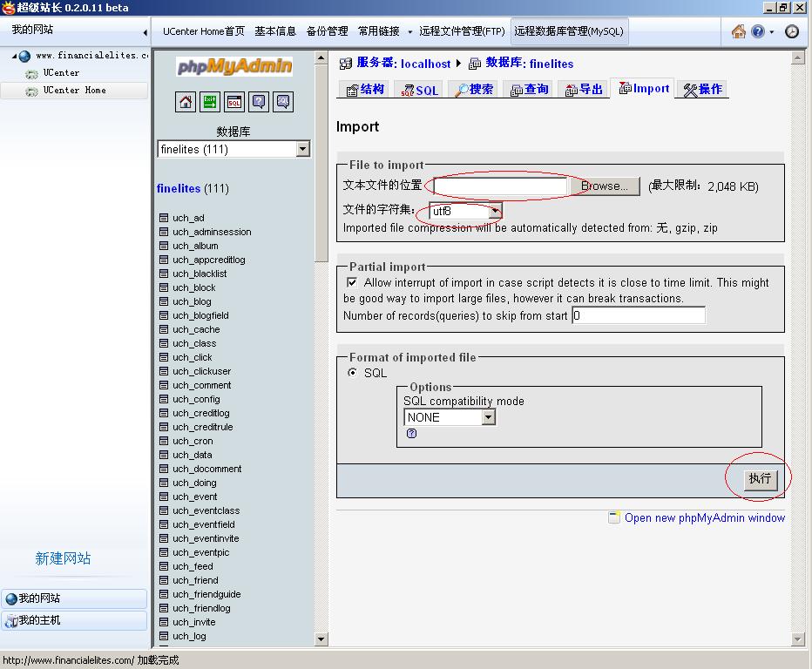
Task: Click the green Exit logout icon
Action: click(210, 102)
